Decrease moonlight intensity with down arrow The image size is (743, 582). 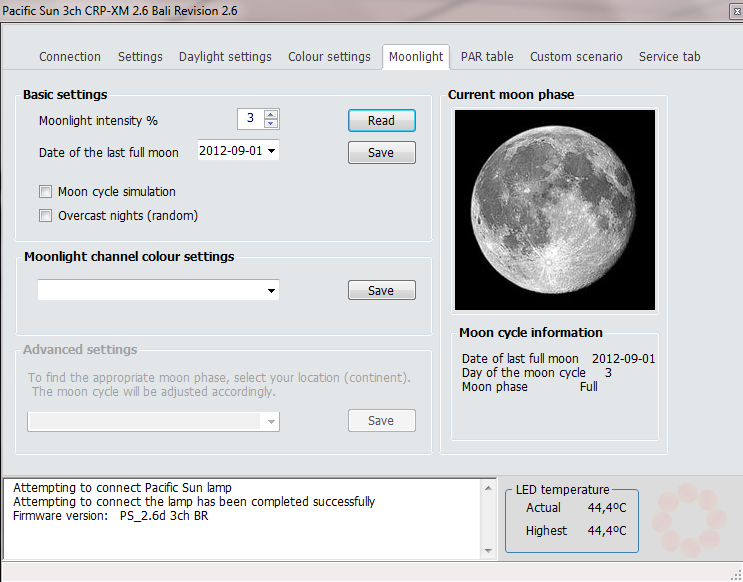click(271, 124)
